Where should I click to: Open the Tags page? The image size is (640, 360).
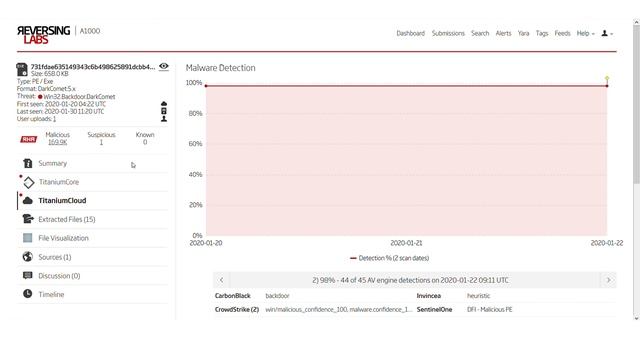[542, 33]
